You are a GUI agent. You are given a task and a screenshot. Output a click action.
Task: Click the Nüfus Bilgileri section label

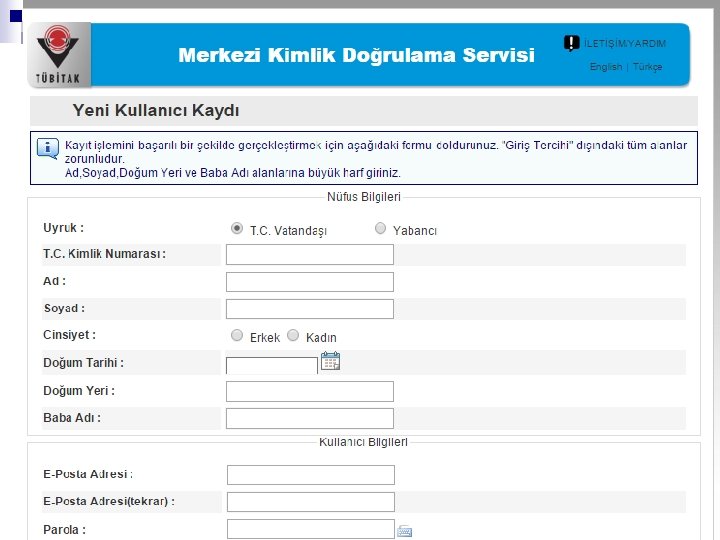(364, 197)
